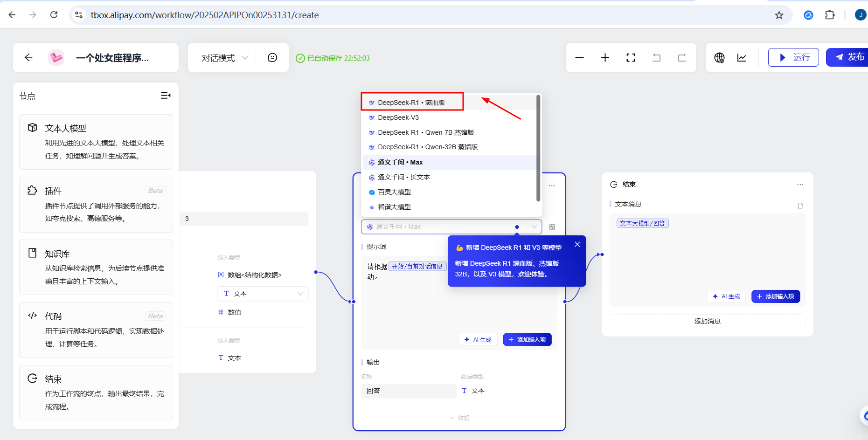Screen dimensions: 868x440
Task: Click 添加输入项 in the 结束 node
Action: [776, 296]
